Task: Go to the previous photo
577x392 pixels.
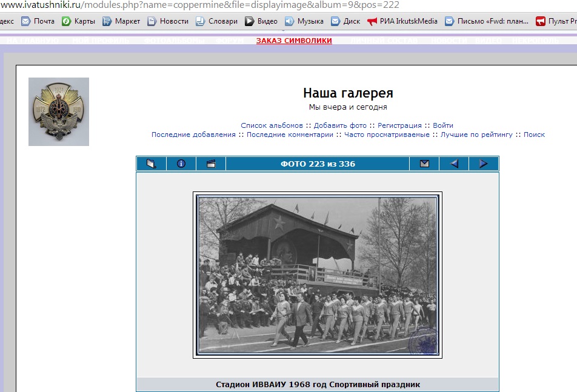Action: 453,163
